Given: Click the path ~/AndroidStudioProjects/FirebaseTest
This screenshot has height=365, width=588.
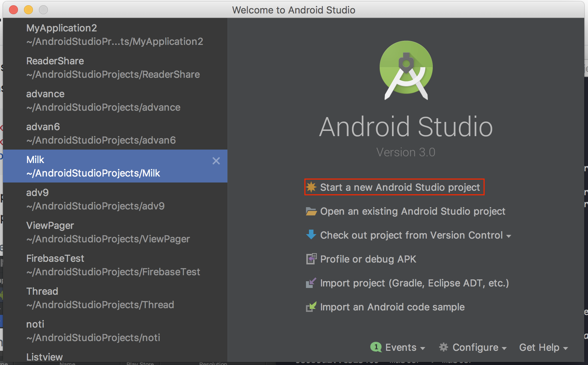Looking at the screenshot, I should pyautogui.click(x=113, y=272).
